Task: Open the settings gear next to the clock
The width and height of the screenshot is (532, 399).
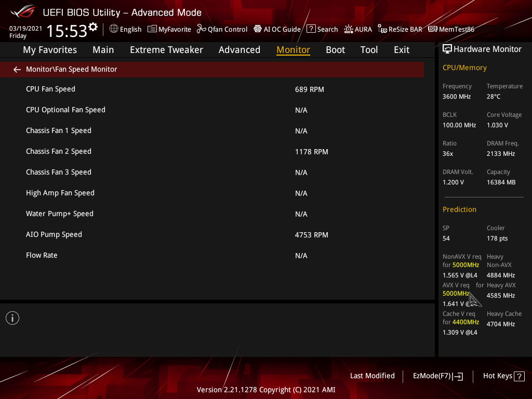Action: pos(93,27)
